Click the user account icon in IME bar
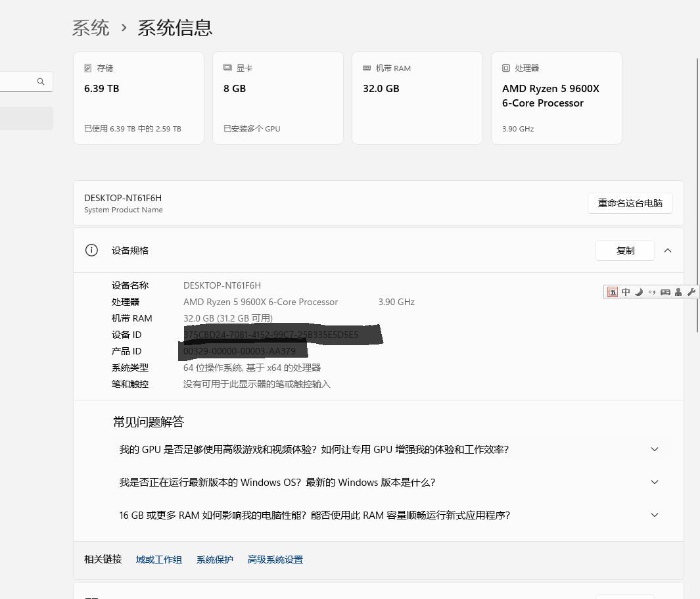This screenshot has height=599, width=700. [678, 292]
